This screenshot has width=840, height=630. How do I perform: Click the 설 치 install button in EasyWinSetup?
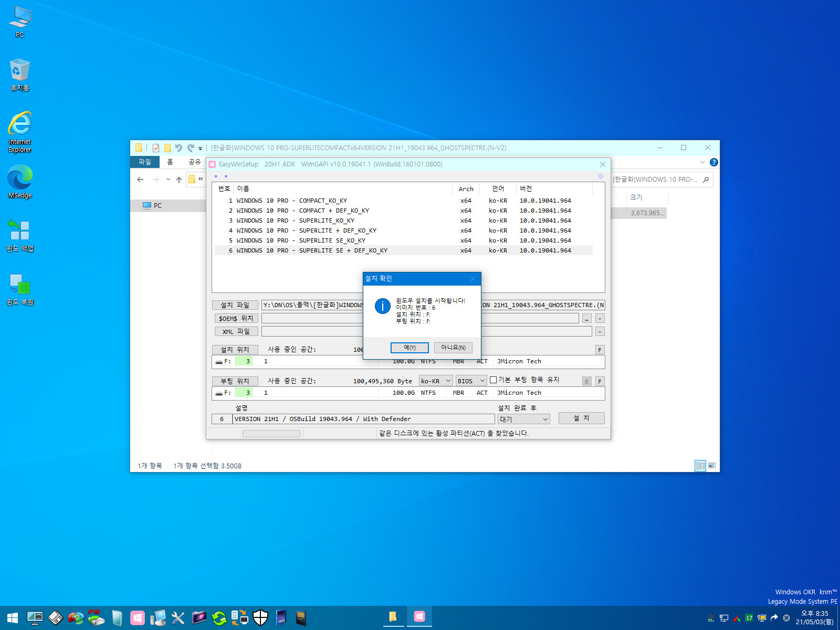click(581, 418)
